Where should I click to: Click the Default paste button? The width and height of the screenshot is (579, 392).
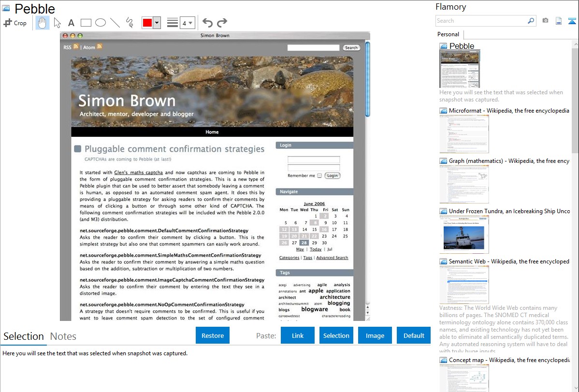[x=414, y=335]
